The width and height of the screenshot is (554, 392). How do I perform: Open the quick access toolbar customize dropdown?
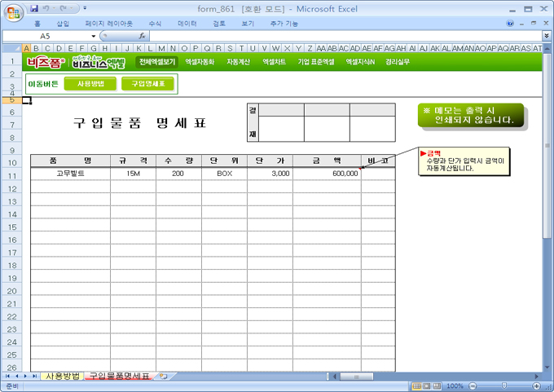(86, 8)
